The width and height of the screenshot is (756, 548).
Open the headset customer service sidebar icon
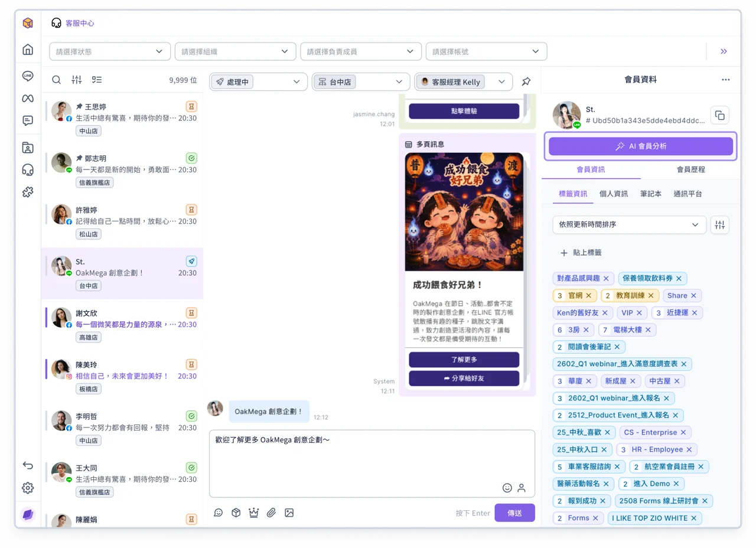(28, 170)
